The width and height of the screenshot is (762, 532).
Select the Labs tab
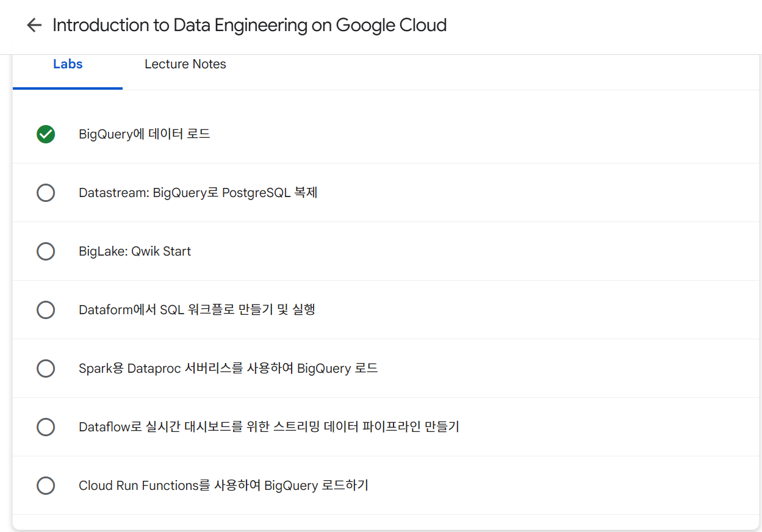click(x=68, y=64)
